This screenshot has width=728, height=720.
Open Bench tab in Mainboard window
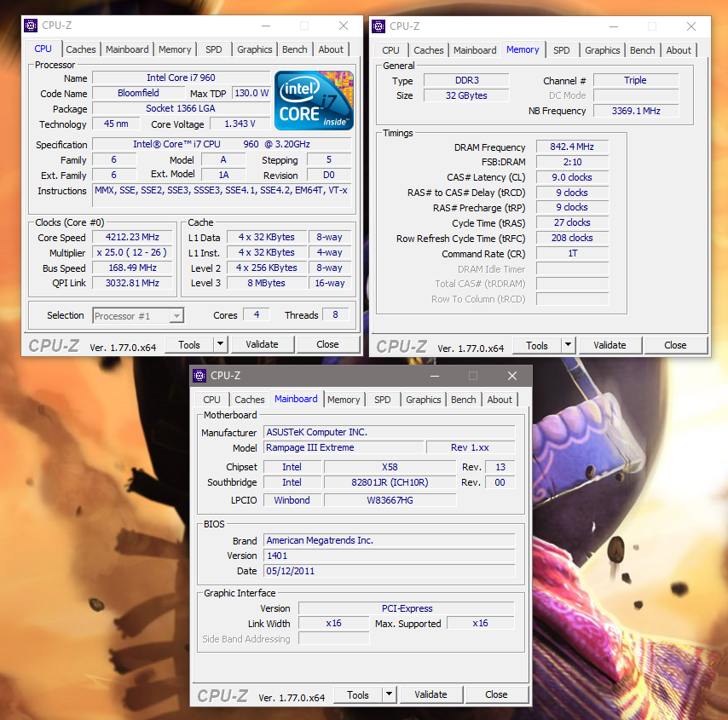click(x=464, y=400)
